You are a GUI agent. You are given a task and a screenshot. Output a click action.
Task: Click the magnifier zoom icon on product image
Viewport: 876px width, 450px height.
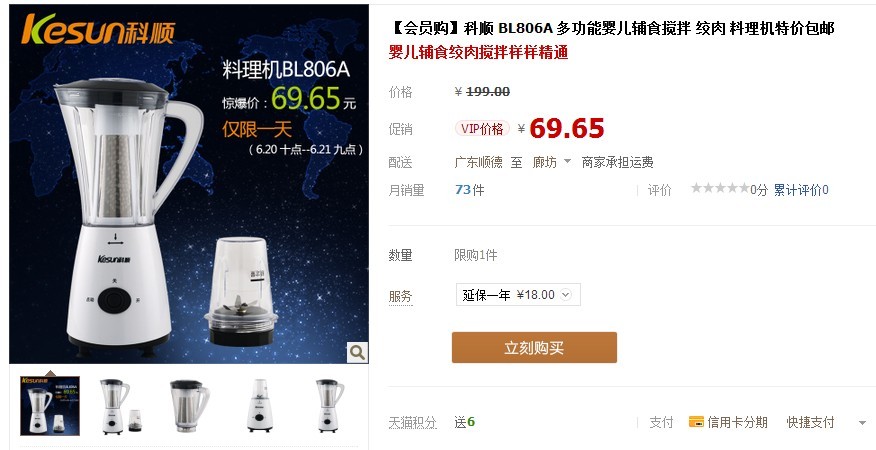(x=357, y=352)
